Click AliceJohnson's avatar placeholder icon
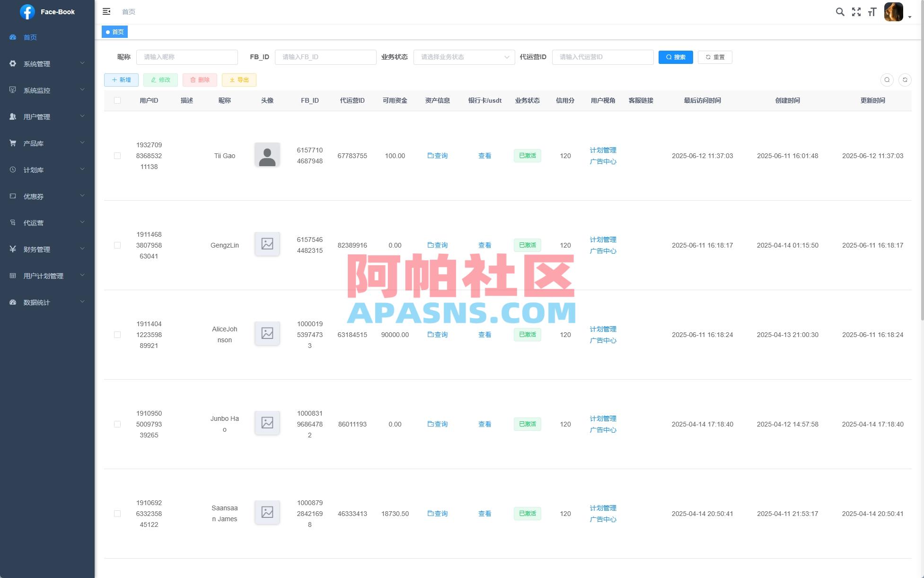Viewport: 924px width, 578px height. tap(267, 334)
